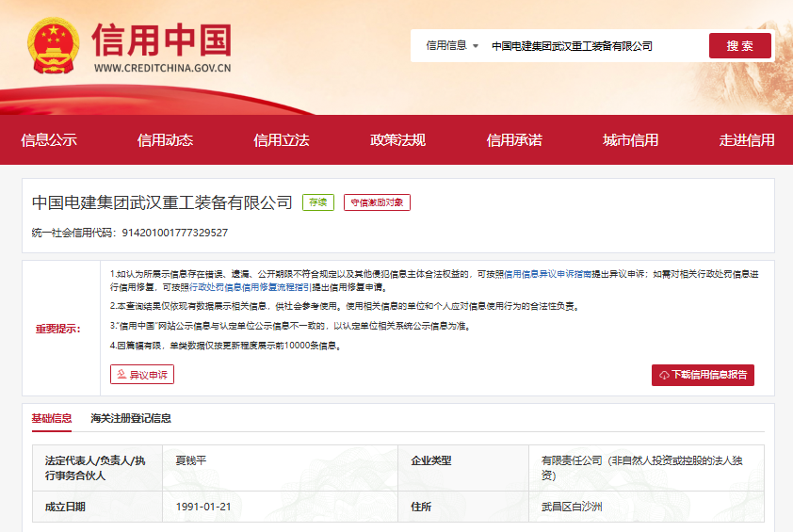Screen dimensions: 793x532
Task: Click the address value 武昌区白沙洲
Action: pos(572,507)
